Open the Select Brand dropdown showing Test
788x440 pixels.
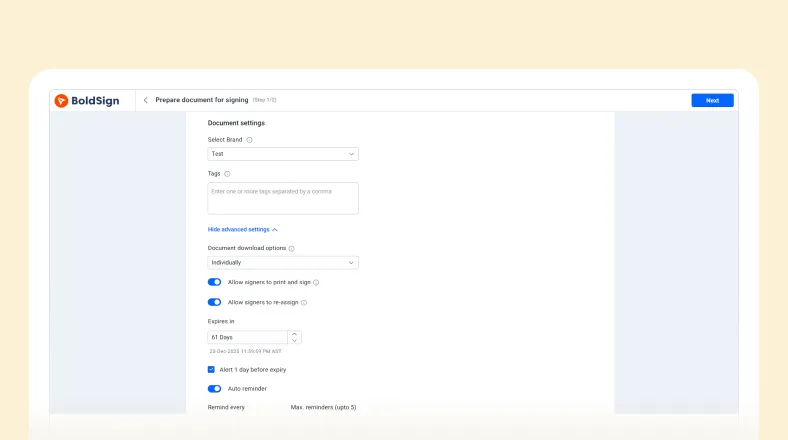(x=283, y=154)
